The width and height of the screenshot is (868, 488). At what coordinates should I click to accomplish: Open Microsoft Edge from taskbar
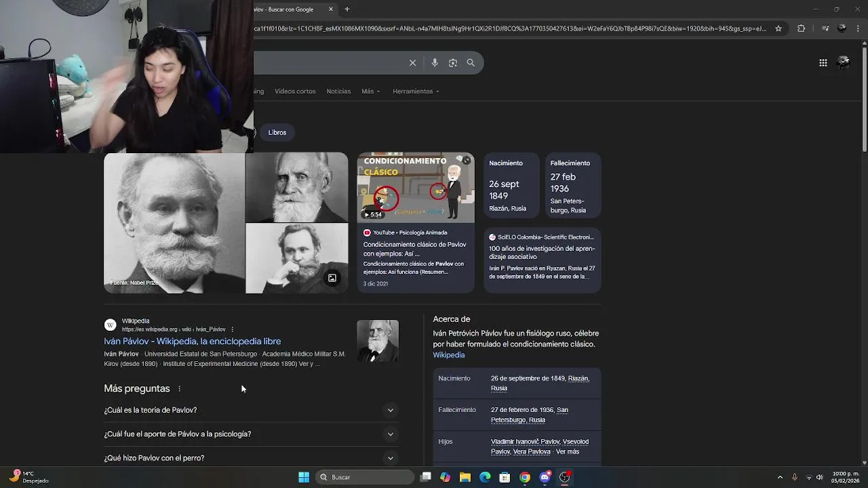pyautogui.click(x=485, y=477)
